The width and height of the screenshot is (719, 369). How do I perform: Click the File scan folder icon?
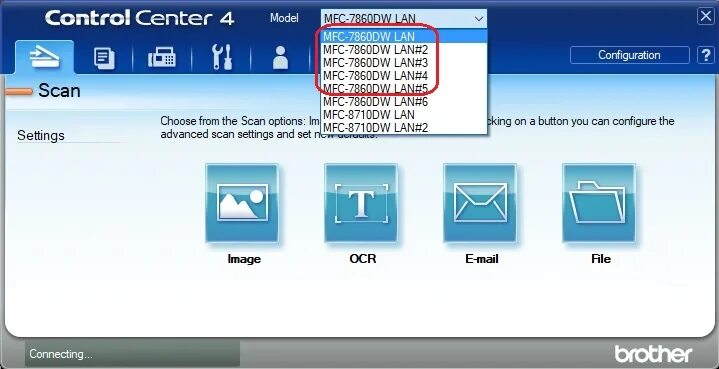(x=599, y=203)
